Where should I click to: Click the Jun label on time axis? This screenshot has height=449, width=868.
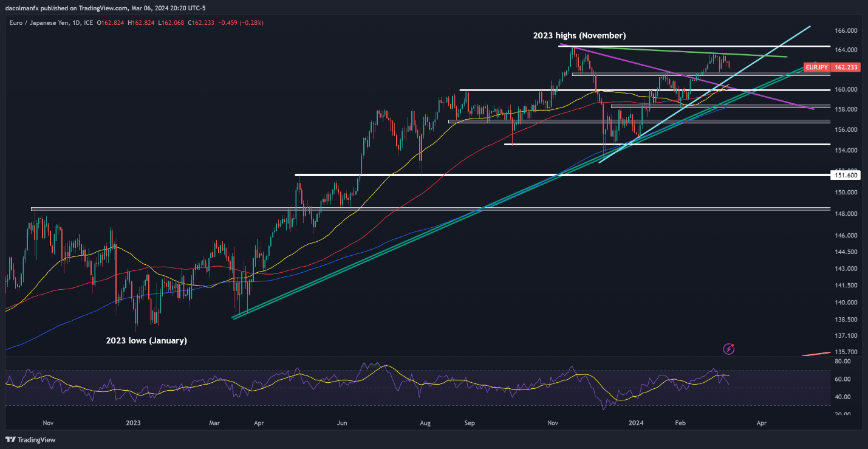[342, 422]
